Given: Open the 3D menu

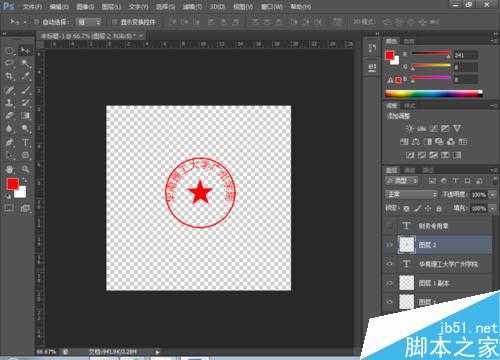Looking at the screenshot, I should point(217,6).
